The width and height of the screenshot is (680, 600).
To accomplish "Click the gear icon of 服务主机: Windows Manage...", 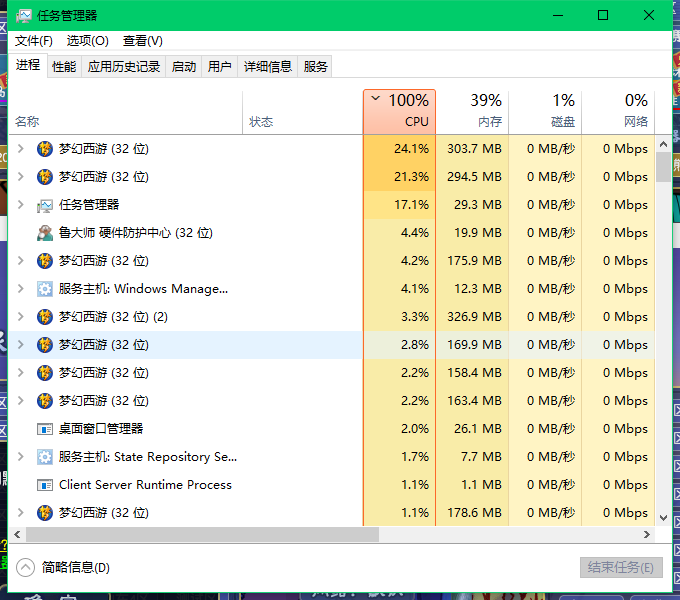I will [45, 289].
